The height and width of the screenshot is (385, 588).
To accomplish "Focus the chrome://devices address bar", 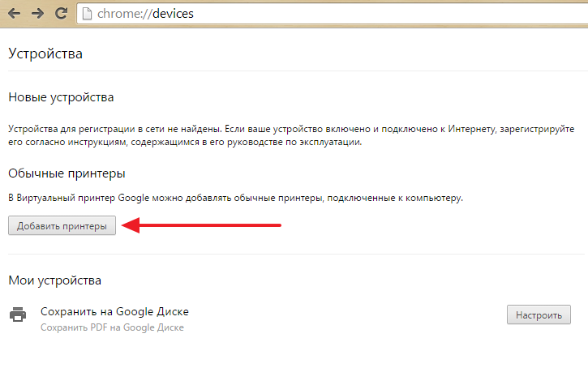I will pos(333,14).
